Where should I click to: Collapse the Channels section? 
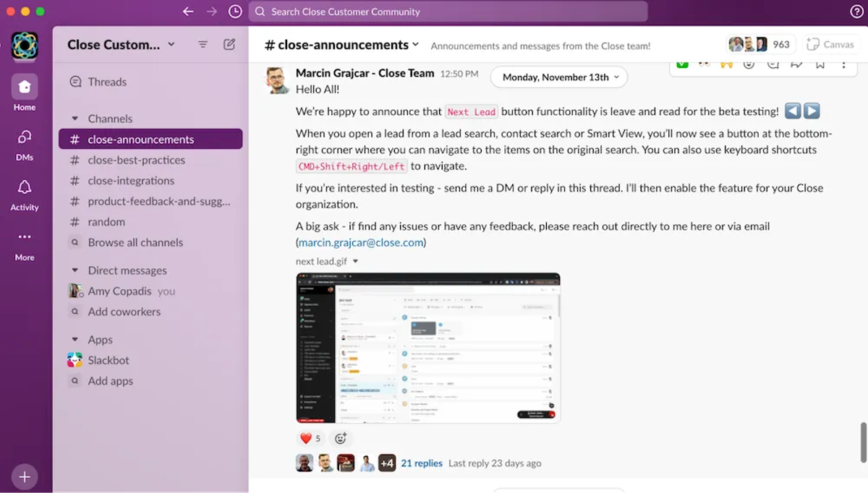coord(75,119)
